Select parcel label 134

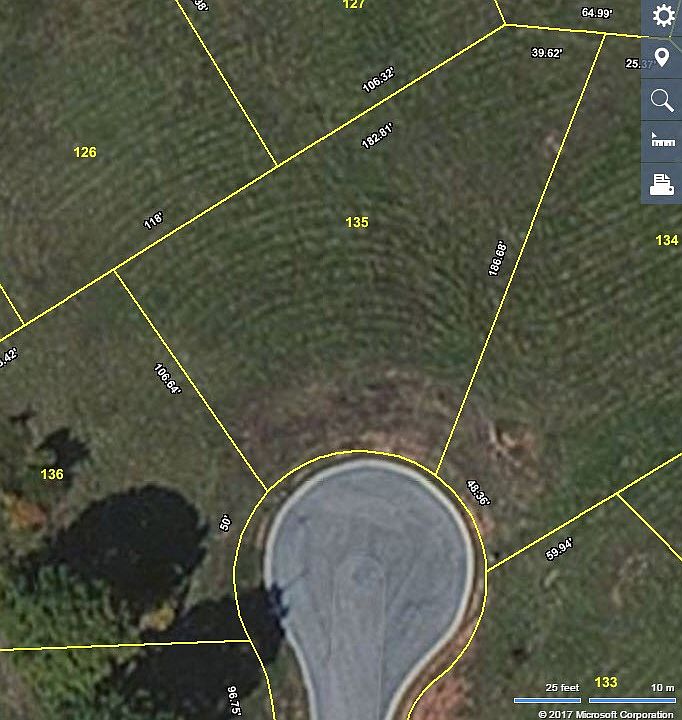click(667, 240)
